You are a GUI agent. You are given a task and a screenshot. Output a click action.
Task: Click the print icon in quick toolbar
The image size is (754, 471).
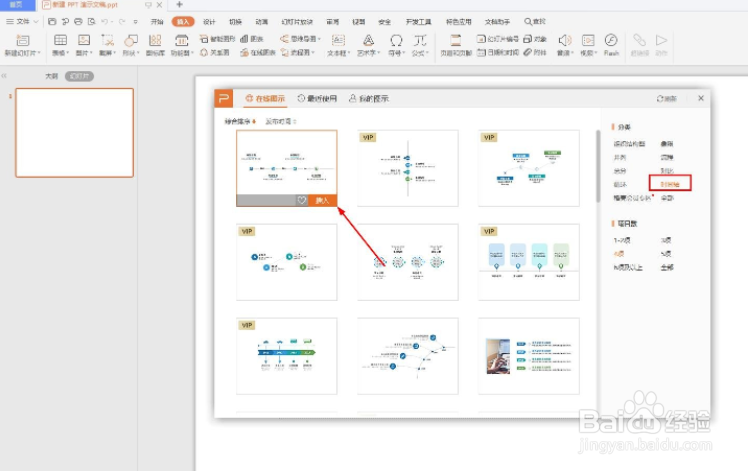(78, 22)
